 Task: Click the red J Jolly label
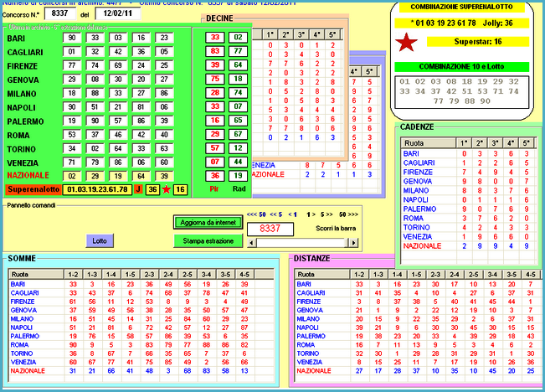[138, 189]
